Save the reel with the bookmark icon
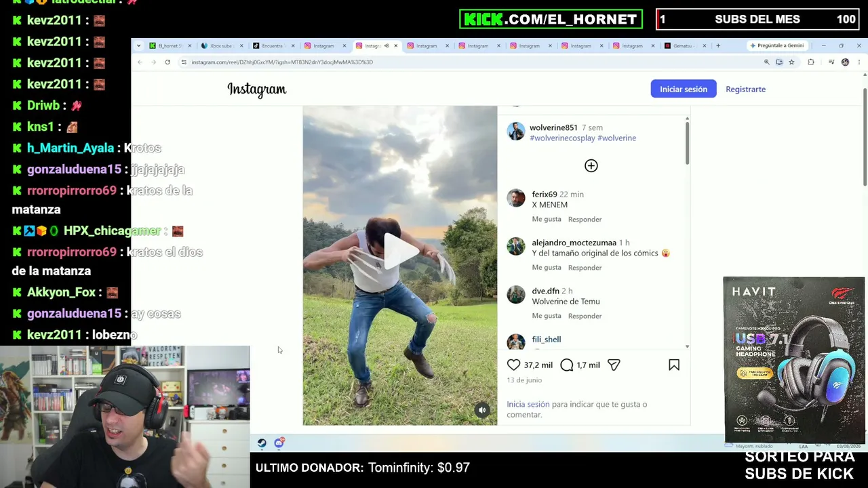Screen dimensions: 868x488 coord(674,365)
